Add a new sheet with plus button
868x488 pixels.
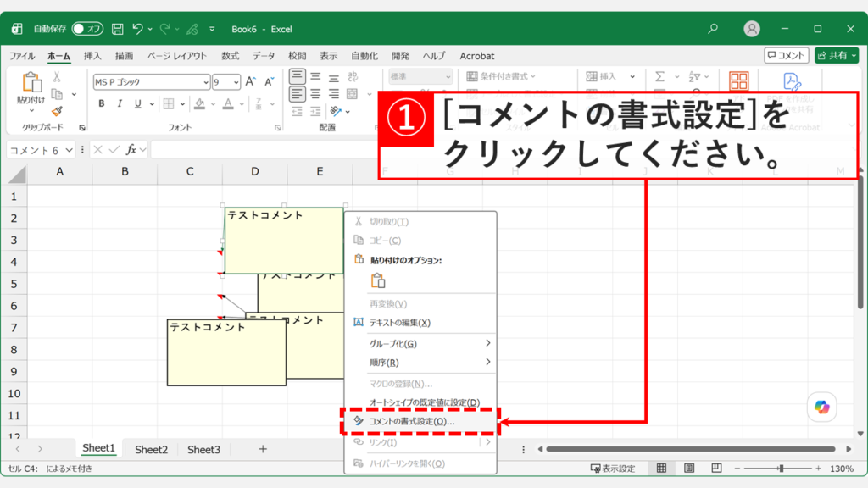(x=263, y=449)
